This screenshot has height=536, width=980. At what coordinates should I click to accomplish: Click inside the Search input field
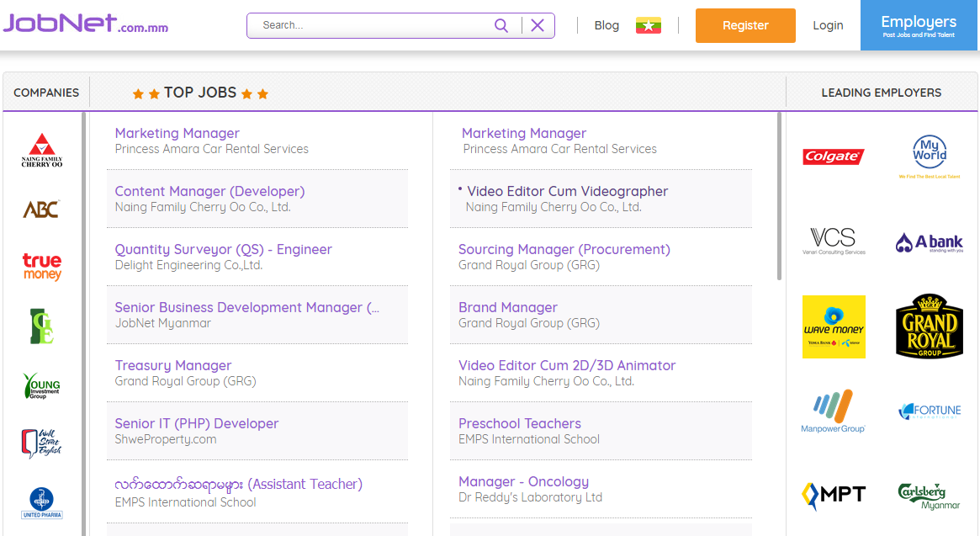pos(370,25)
